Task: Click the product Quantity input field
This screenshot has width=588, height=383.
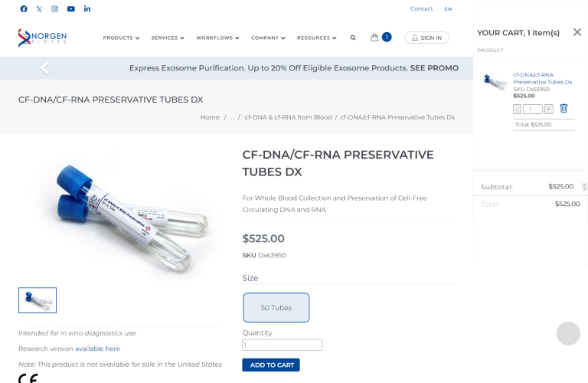Action: pyautogui.click(x=282, y=345)
